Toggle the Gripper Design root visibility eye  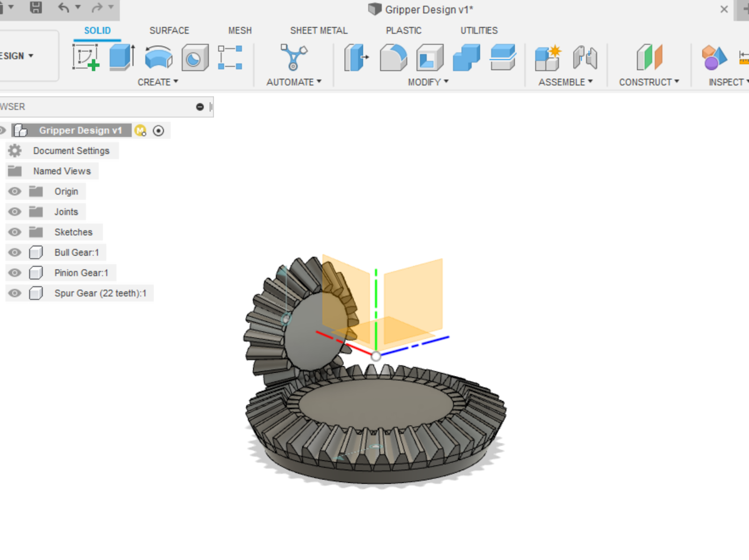coord(2,130)
